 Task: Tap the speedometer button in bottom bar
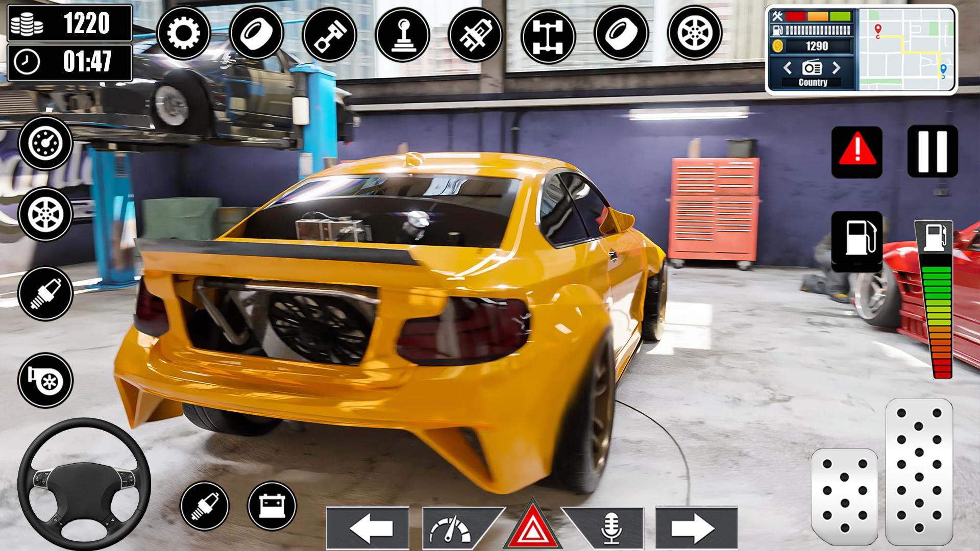457,528
